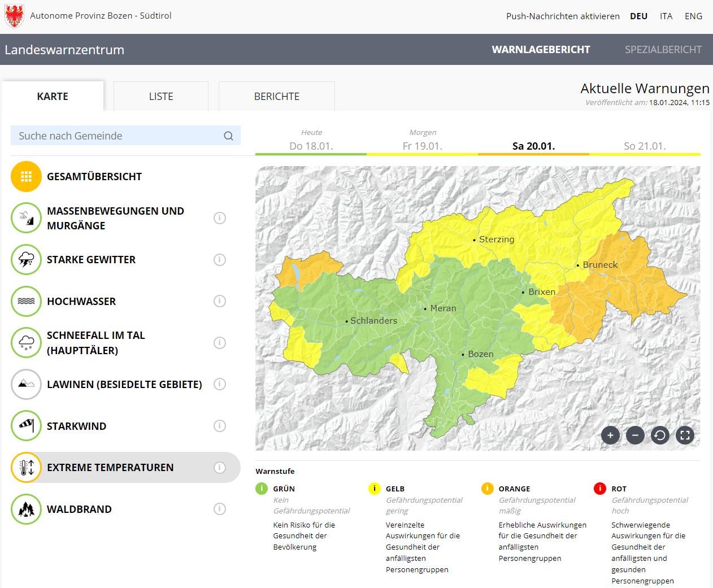Image resolution: width=713 pixels, height=588 pixels.
Task: Switch language to ITA
Action: pyautogui.click(x=666, y=16)
